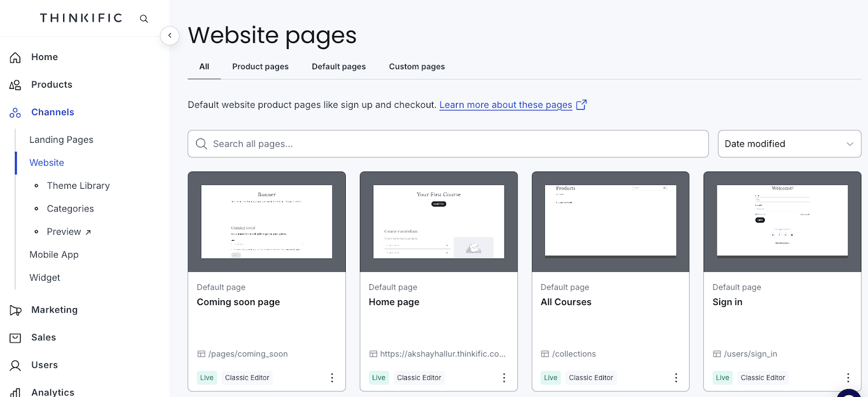This screenshot has height=397, width=868.
Task: Switch to the Product pages tab
Action: pyautogui.click(x=260, y=66)
